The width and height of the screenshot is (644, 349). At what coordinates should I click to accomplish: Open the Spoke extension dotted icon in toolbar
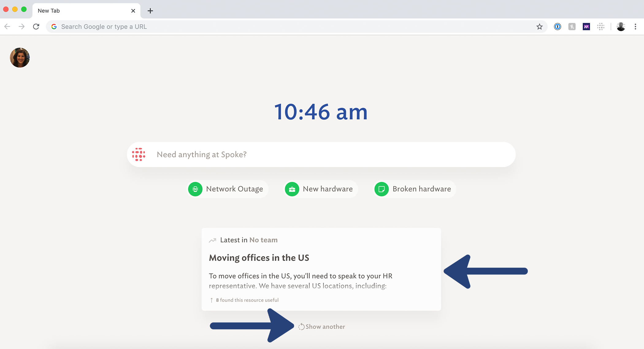(x=601, y=27)
